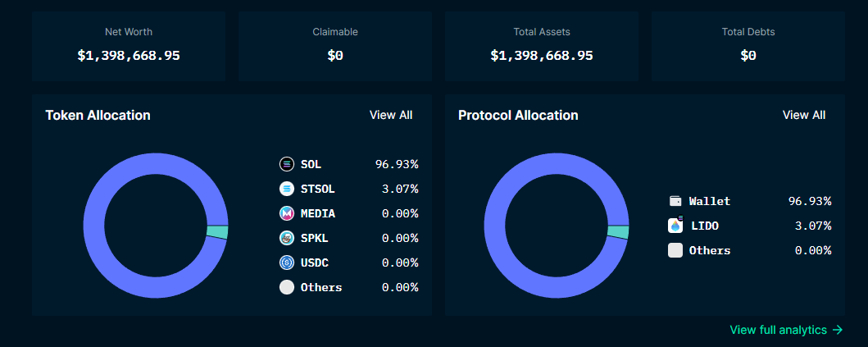Click the Total Assets amount
Viewport: 868px width, 347px height.
[542, 56]
